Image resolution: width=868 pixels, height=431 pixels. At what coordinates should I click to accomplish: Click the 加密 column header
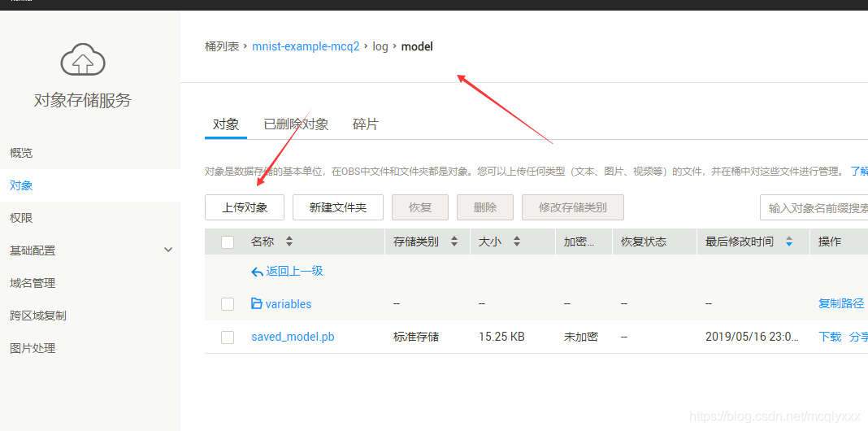pos(579,242)
